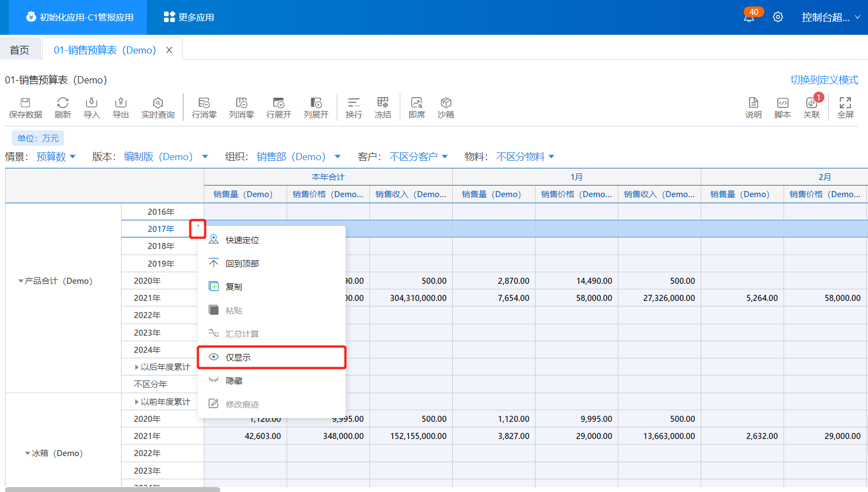Open 更多应用 in the top bar
Image resolution: width=868 pixels, height=492 pixels.
pos(189,17)
